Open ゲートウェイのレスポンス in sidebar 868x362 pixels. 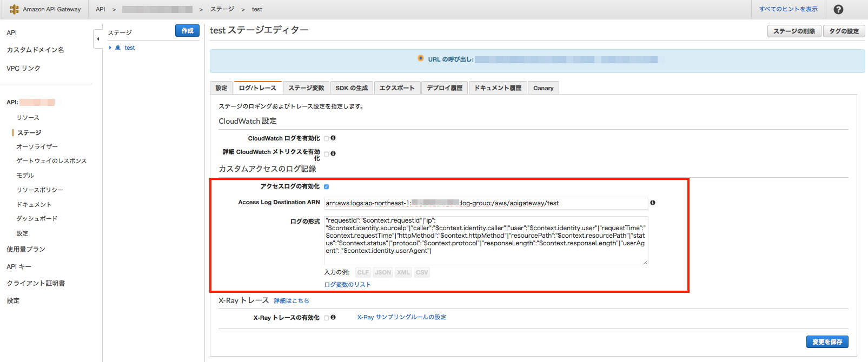click(51, 161)
